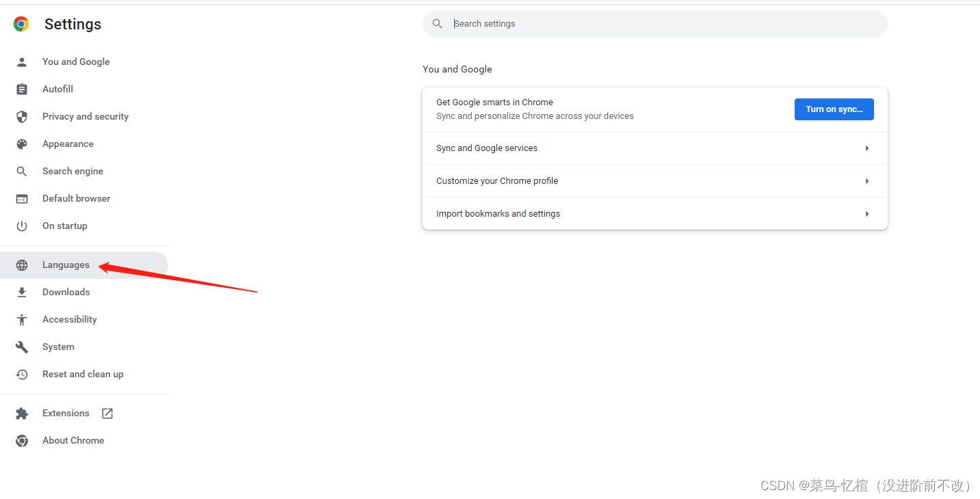Click the Settings page title
Viewport: 980px width, 499px height.
point(72,25)
